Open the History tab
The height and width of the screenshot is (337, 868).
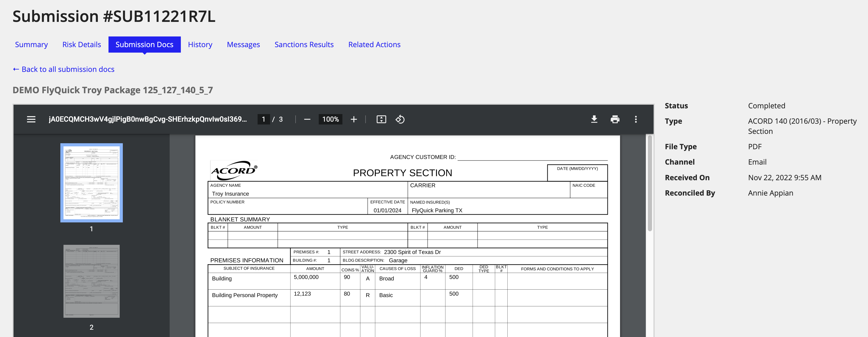point(200,44)
